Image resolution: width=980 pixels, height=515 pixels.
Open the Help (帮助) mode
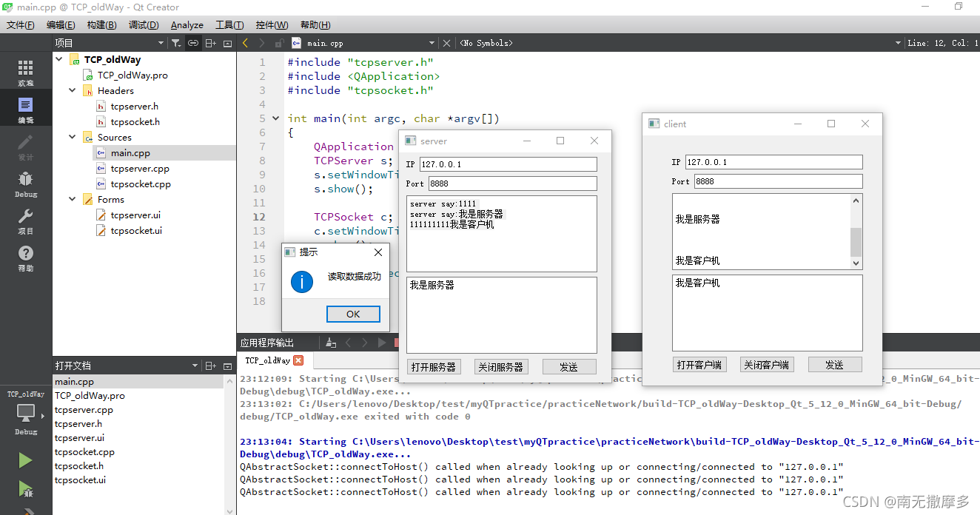[x=26, y=258]
